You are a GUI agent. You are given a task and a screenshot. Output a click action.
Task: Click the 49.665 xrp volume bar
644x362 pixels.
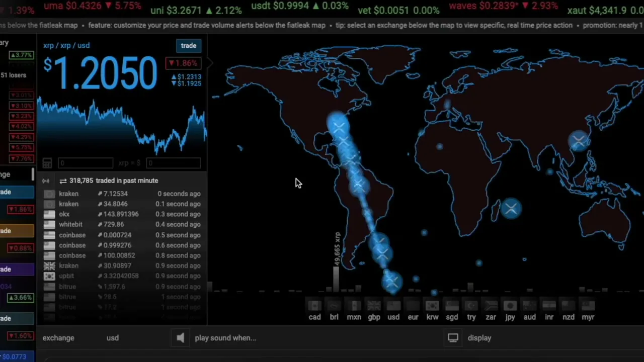click(x=336, y=279)
